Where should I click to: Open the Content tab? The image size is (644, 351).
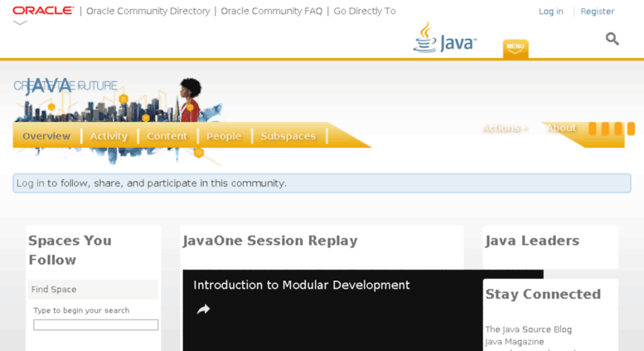pyautogui.click(x=167, y=136)
